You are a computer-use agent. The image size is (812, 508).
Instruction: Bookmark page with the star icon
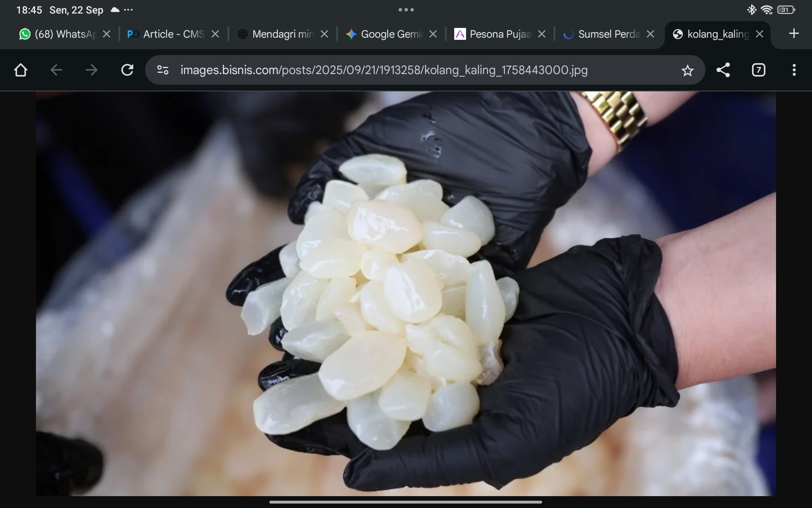click(x=687, y=70)
